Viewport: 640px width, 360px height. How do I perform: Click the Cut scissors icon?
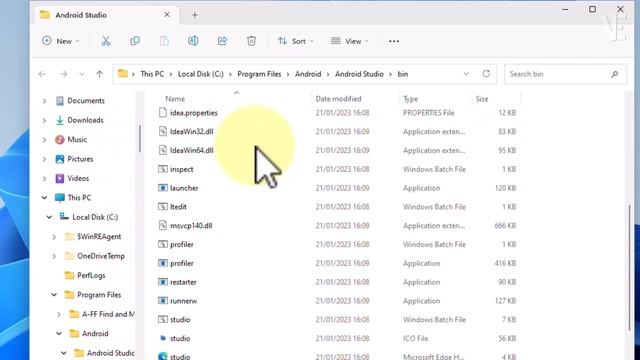(x=106, y=41)
